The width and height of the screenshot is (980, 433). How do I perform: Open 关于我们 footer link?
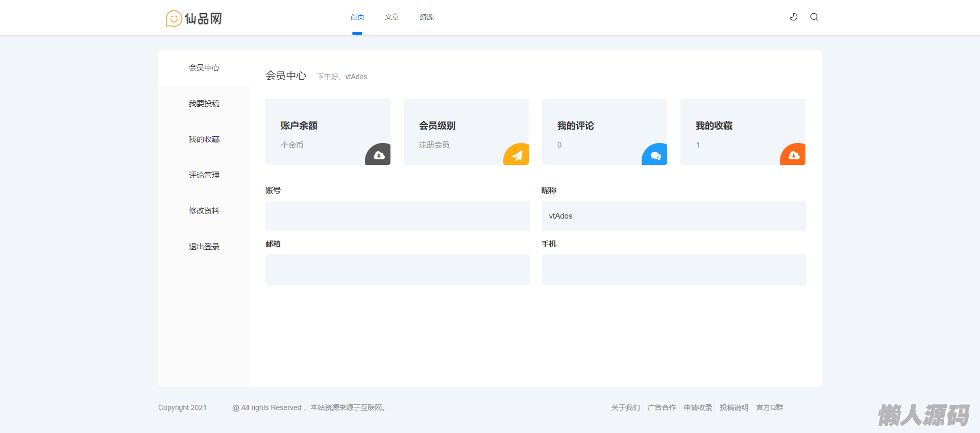click(625, 407)
